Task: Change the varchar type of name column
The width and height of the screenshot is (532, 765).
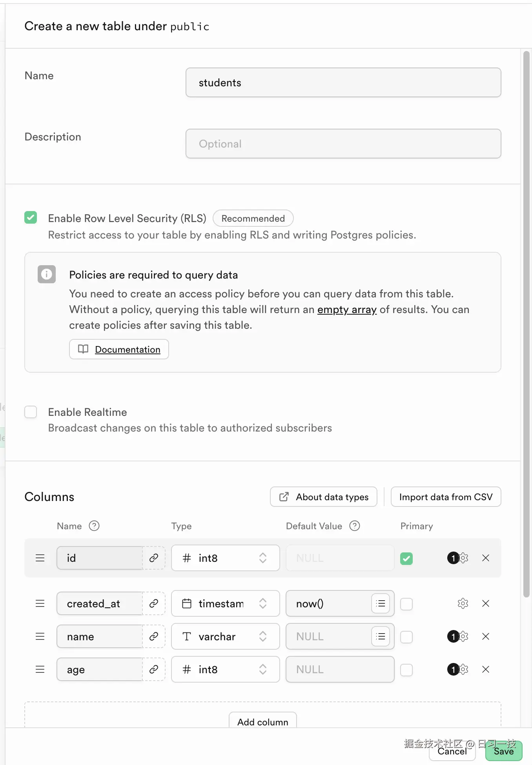Action: (x=225, y=636)
